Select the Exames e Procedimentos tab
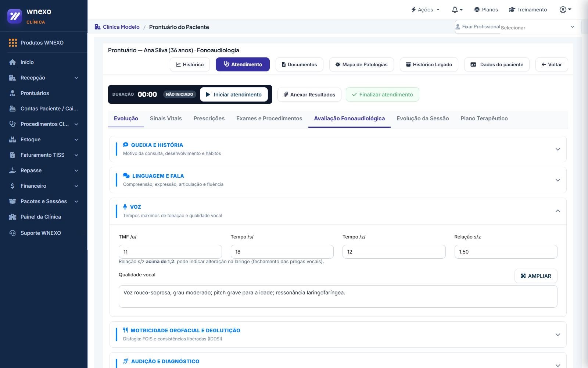The image size is (588, 368). click(x=269, y=118)
